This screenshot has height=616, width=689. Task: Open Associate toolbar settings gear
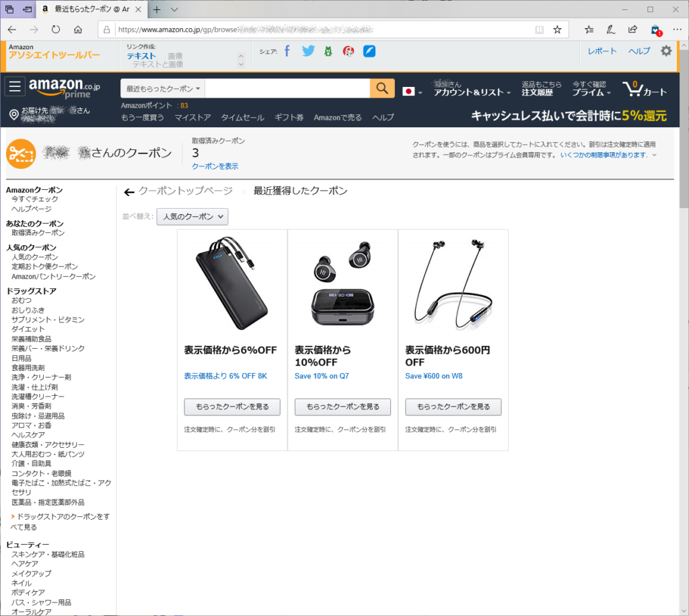tap(666, 51)
